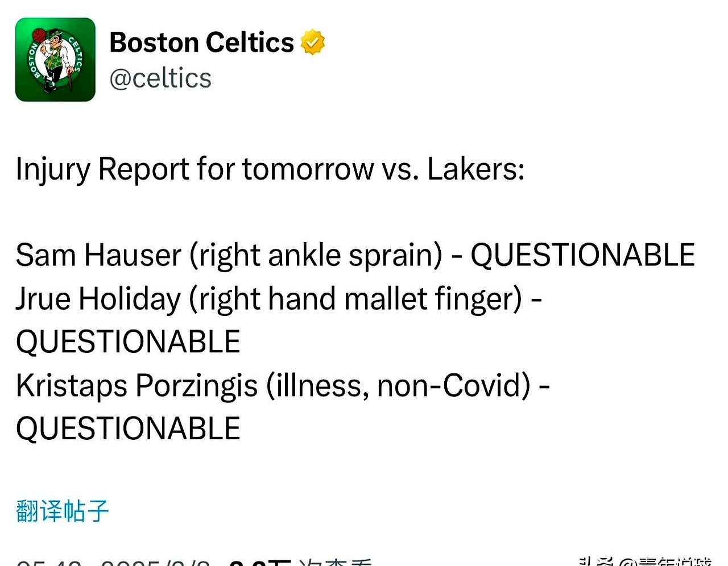Click the second QUESTIONABLE status line
The width and height of the screenshot is (728, 566).
point(127,342)
